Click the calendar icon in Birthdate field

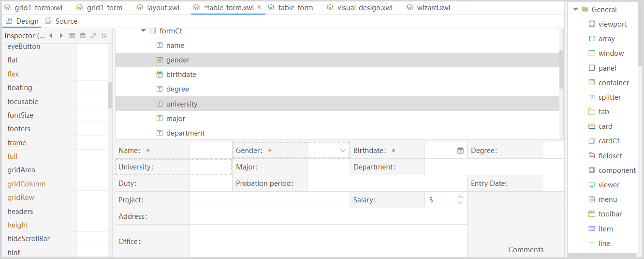(x=460, y=151)
